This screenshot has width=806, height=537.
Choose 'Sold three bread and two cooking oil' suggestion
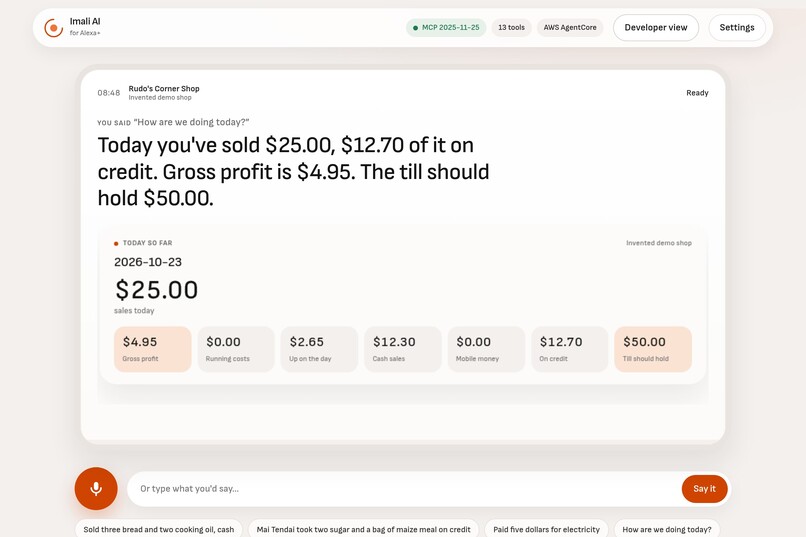click(159, 529)
